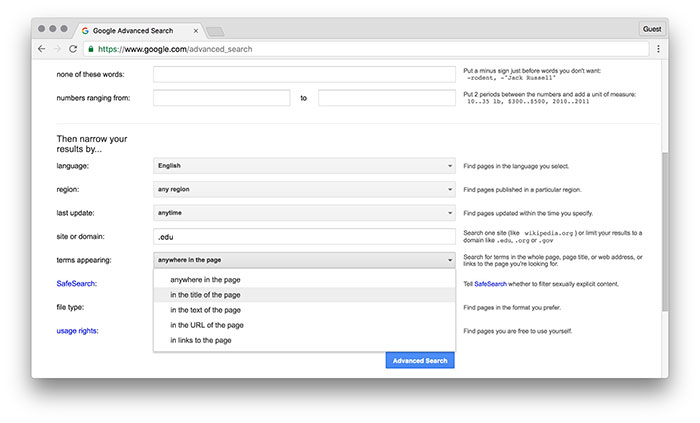
Task: Click the Google favicon on the tab
Action: (84, 30)
